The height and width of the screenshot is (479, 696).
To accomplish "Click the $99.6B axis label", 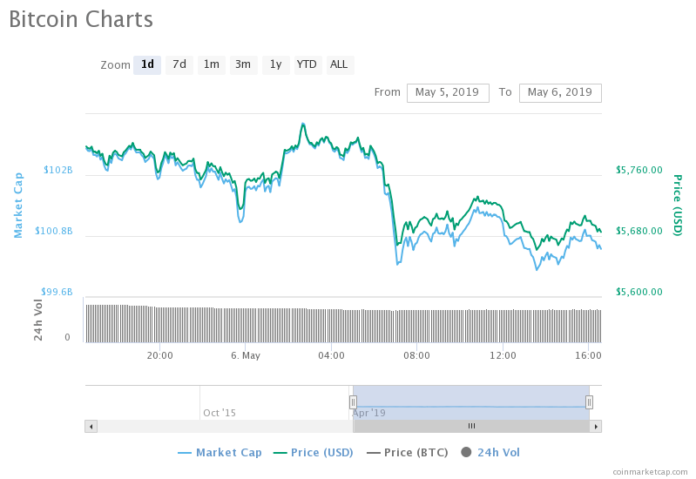I will click(57, 292).
